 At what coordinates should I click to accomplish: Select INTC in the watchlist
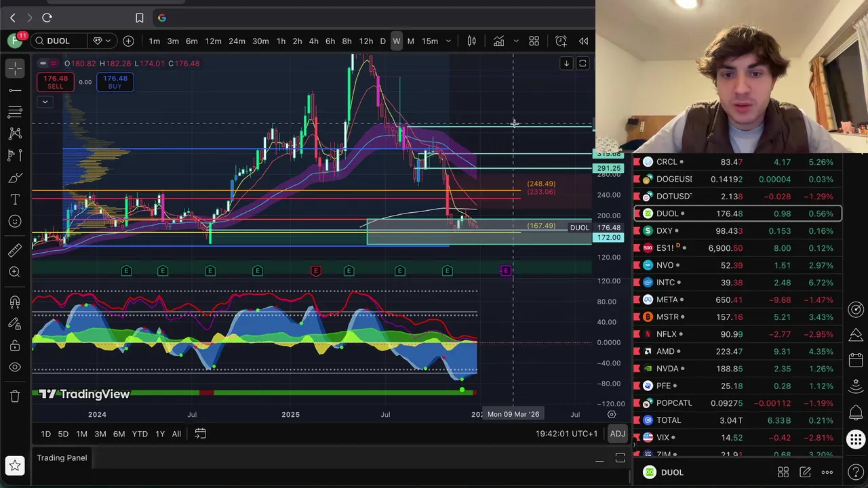click(737, 283)
